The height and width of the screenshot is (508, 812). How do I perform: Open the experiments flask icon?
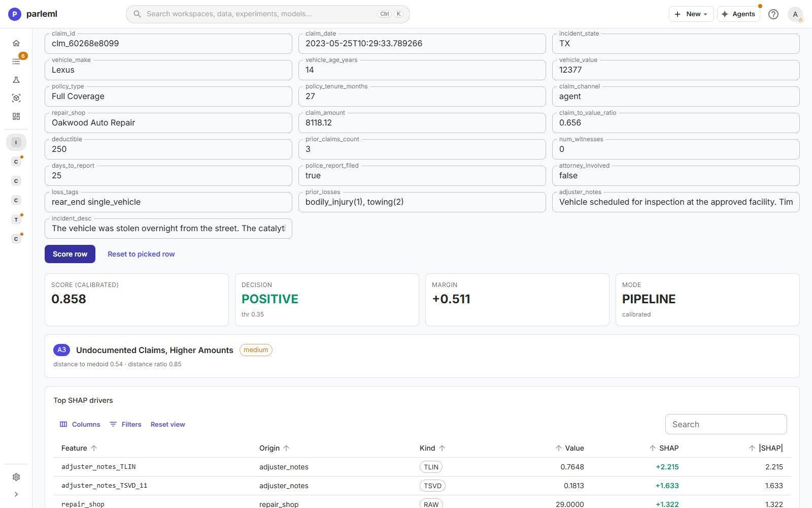pos(16,80)
